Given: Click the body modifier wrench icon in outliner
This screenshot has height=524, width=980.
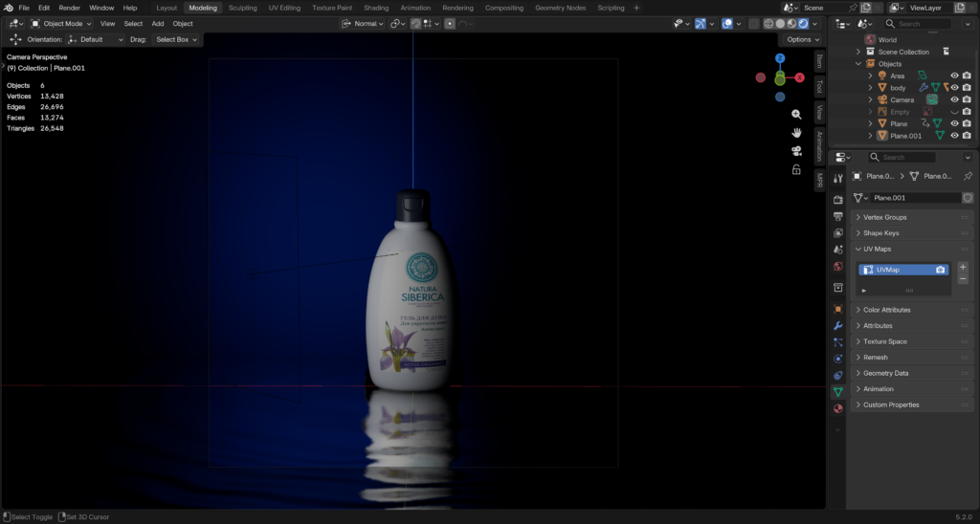Looking at the screenshot, I should 924,87.
